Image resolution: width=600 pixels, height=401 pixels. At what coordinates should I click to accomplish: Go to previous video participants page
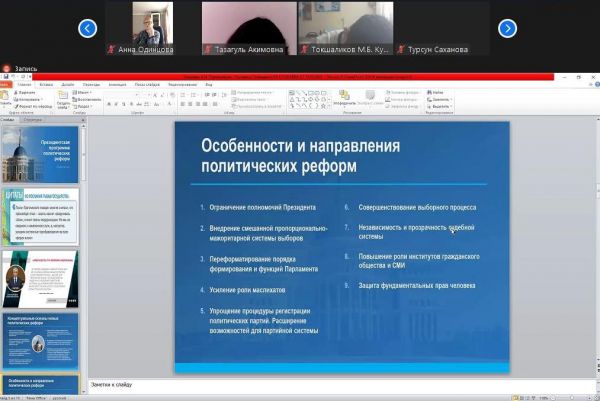[x=88, y=29]
